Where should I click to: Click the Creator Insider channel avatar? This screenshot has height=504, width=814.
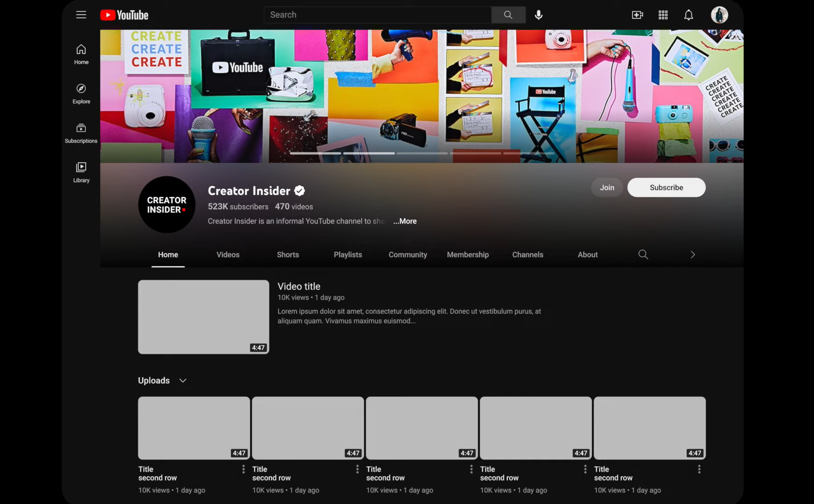(167, 205)
